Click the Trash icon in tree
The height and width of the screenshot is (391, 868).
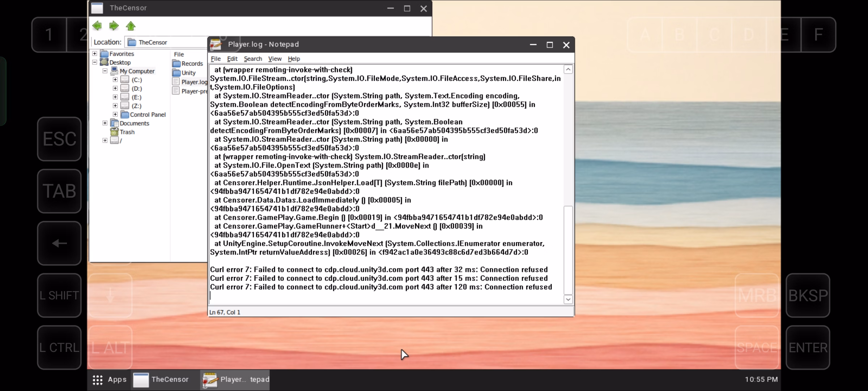click(x=114, y=132)
